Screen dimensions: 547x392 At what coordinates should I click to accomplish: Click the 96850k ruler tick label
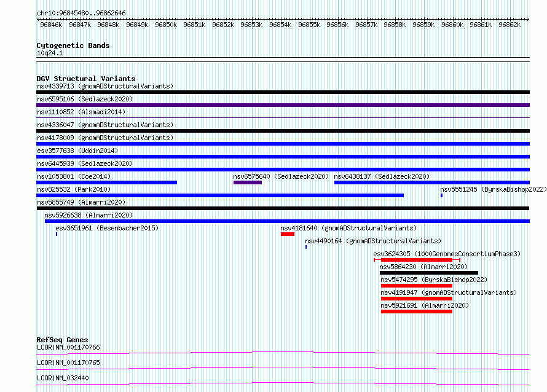[x=166, y=25]
